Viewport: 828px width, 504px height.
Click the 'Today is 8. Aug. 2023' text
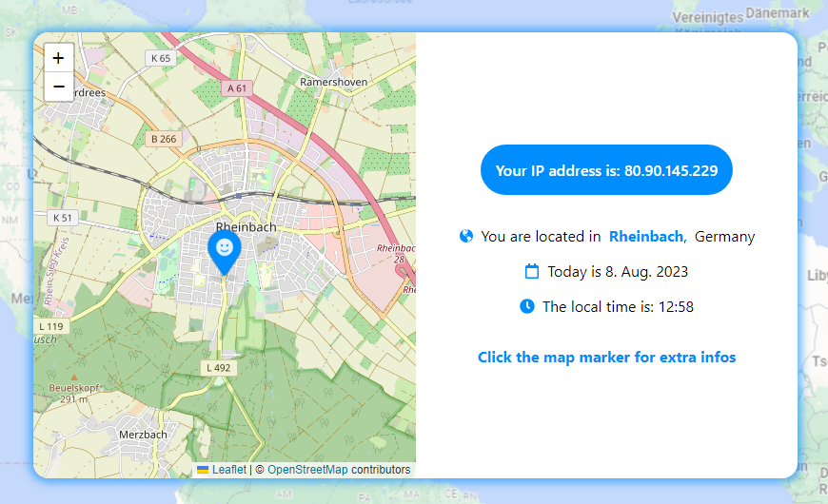tap(618, 272)
